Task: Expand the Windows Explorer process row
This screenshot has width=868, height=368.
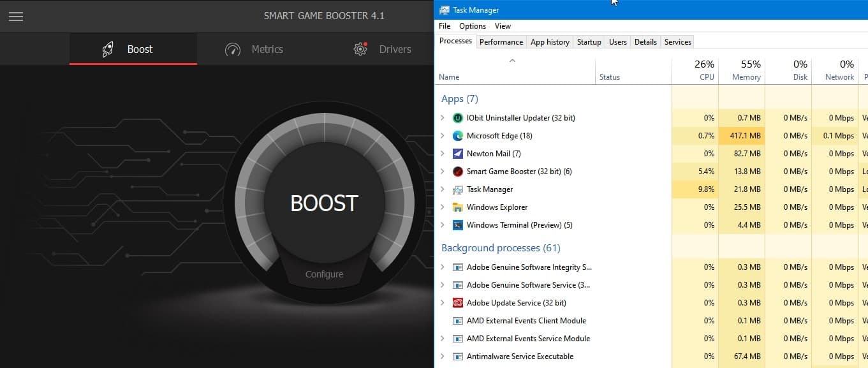Action: point(443,207)
